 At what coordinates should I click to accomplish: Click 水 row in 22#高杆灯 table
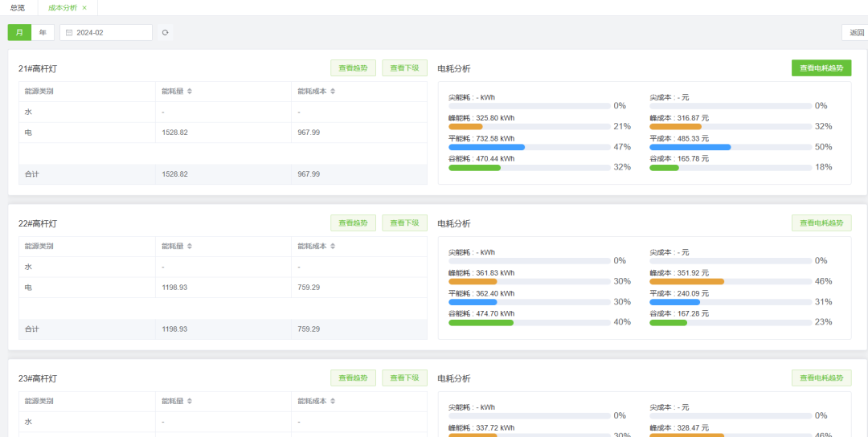pos(223,267)
